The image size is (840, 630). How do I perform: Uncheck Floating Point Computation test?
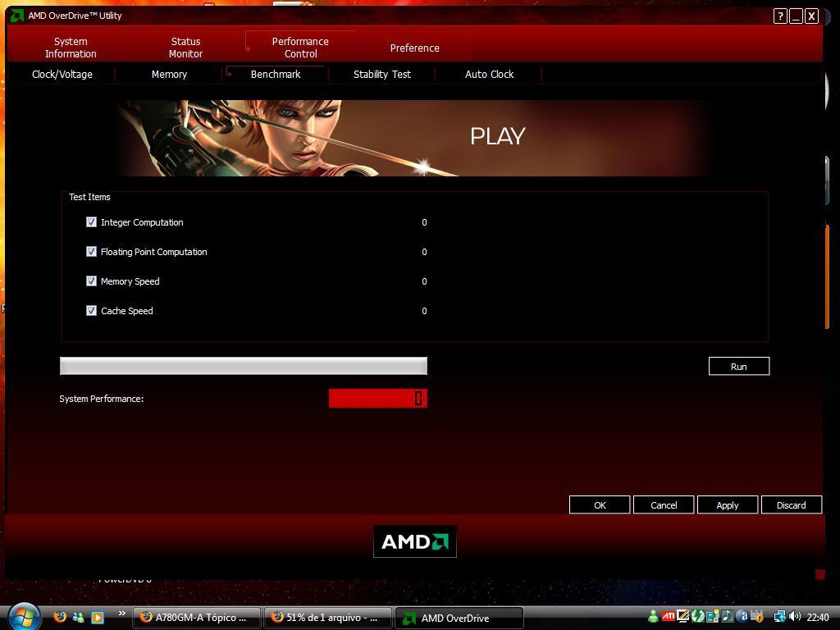point(91,251)
